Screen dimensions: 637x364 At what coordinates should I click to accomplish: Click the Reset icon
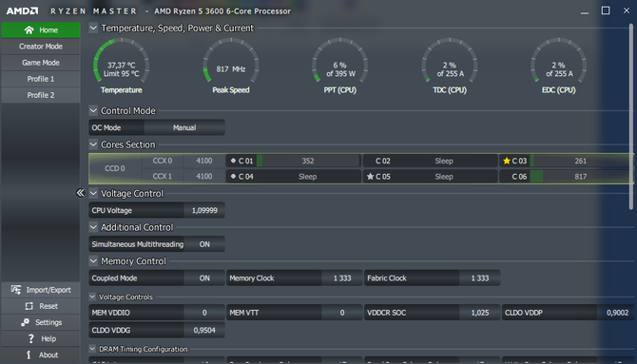point(29,306)
